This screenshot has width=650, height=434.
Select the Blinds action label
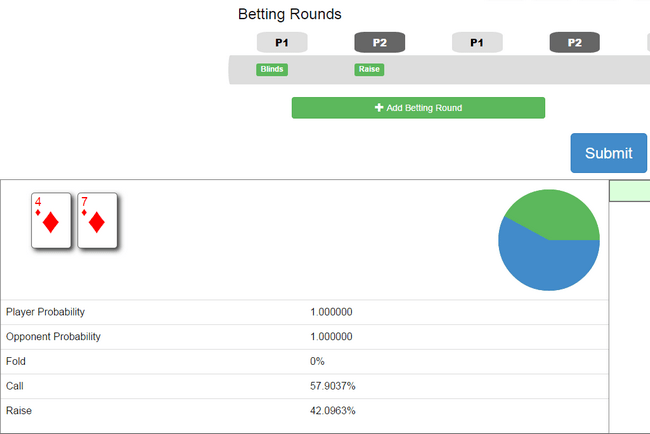pos(272,69)
